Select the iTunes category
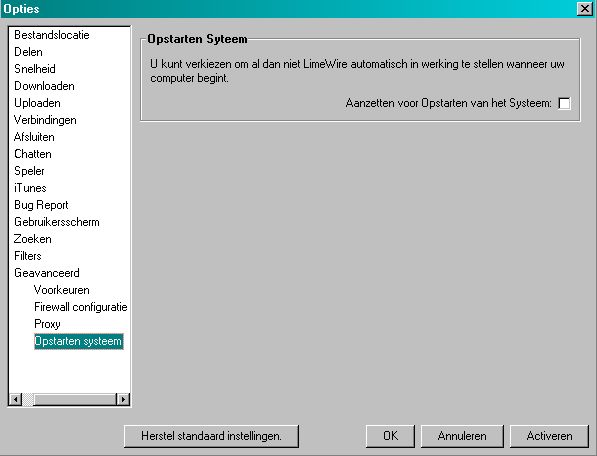This screenshot has height=456, width=597. click(30, 188)
